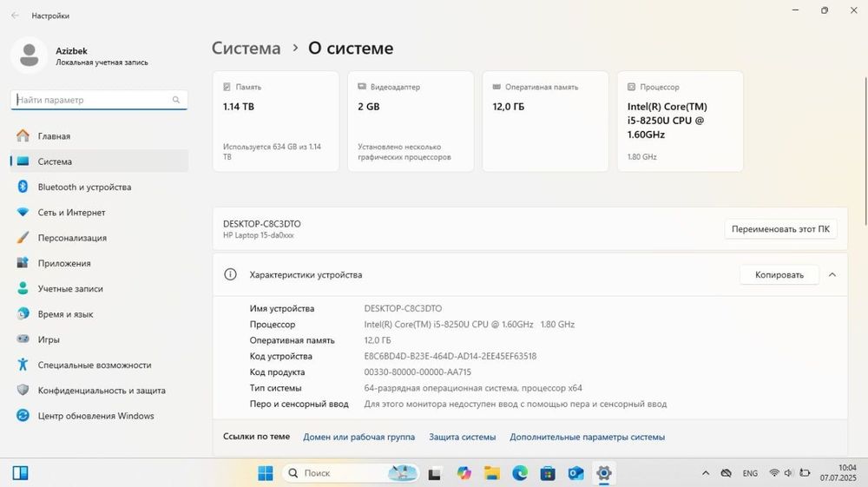Open Центр обновления Windows
This screenshot has width=868, height=487.
coord(99,416)
